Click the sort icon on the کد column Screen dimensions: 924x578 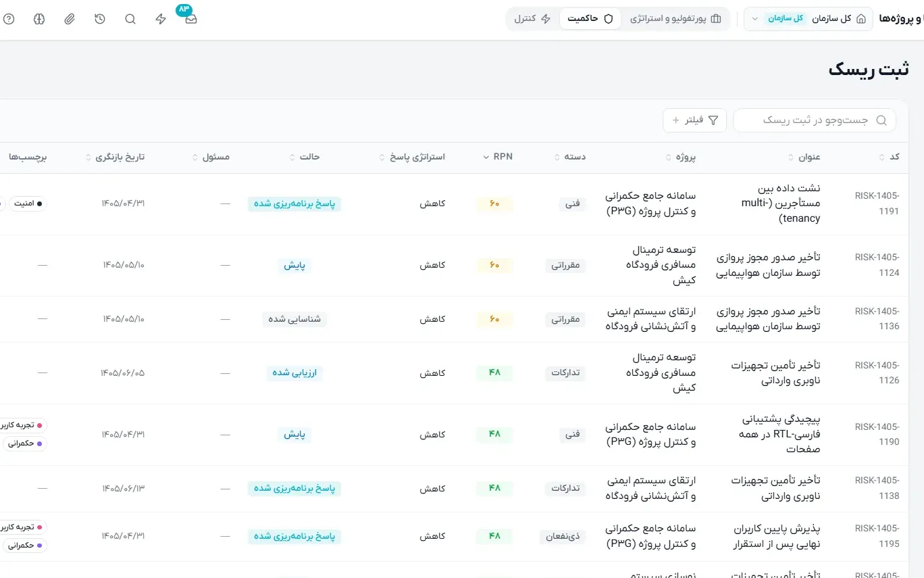(x=882, y=158)
